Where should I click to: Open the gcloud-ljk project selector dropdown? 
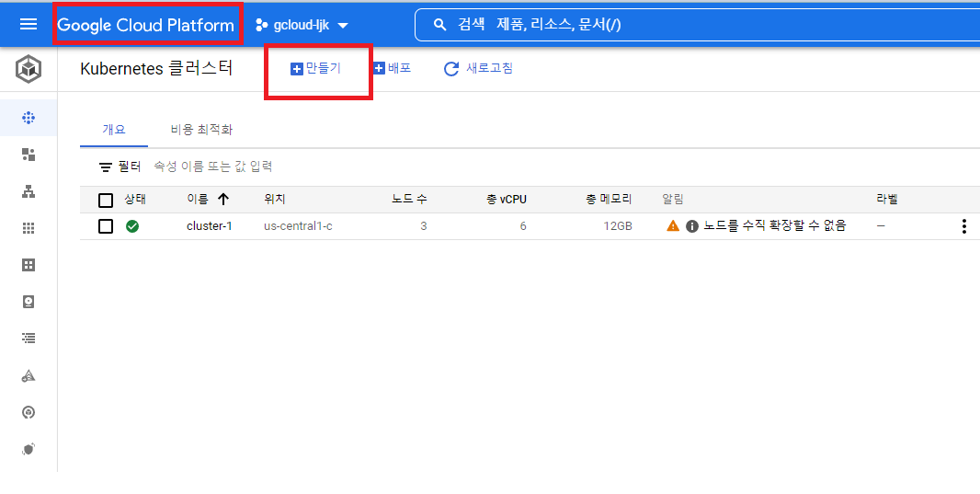[302, 25]
